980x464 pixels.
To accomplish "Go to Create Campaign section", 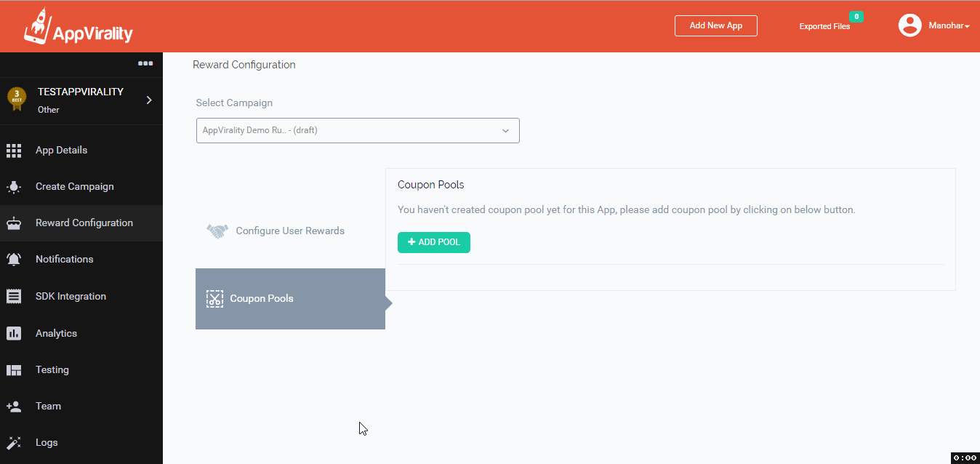I will tap(81, 187).
